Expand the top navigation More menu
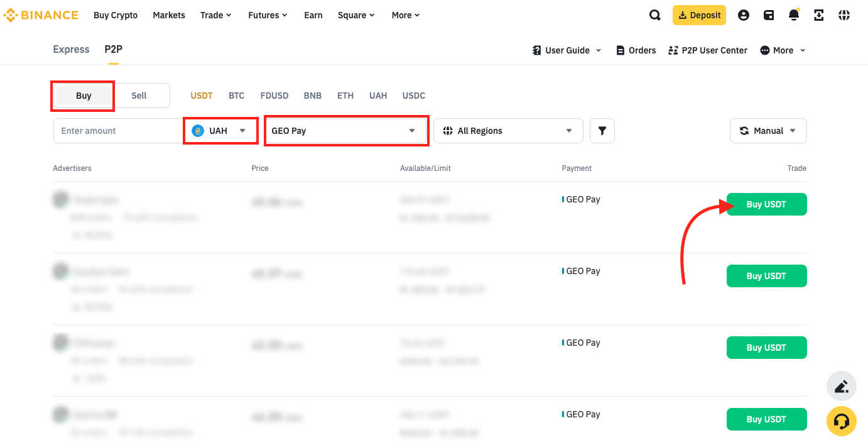 pos(406,15)
